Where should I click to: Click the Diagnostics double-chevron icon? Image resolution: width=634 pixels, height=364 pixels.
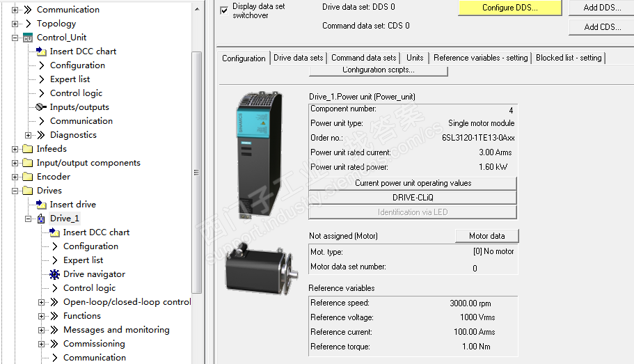tap(41, 135)
